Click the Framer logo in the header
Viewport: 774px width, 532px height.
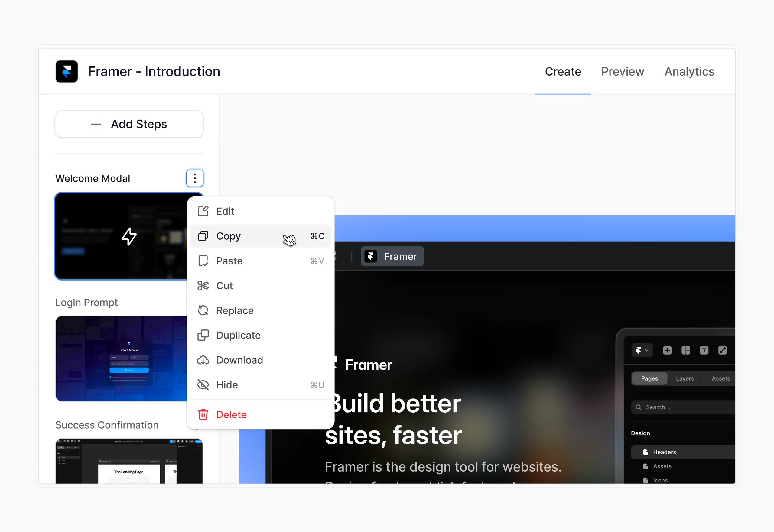(x=67, y=71)
